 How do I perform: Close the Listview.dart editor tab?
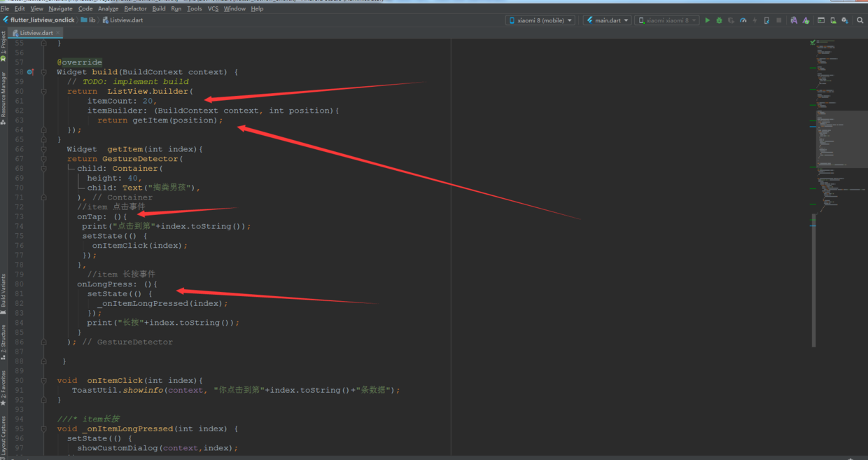pyautogui.click(x=57, y=33)
